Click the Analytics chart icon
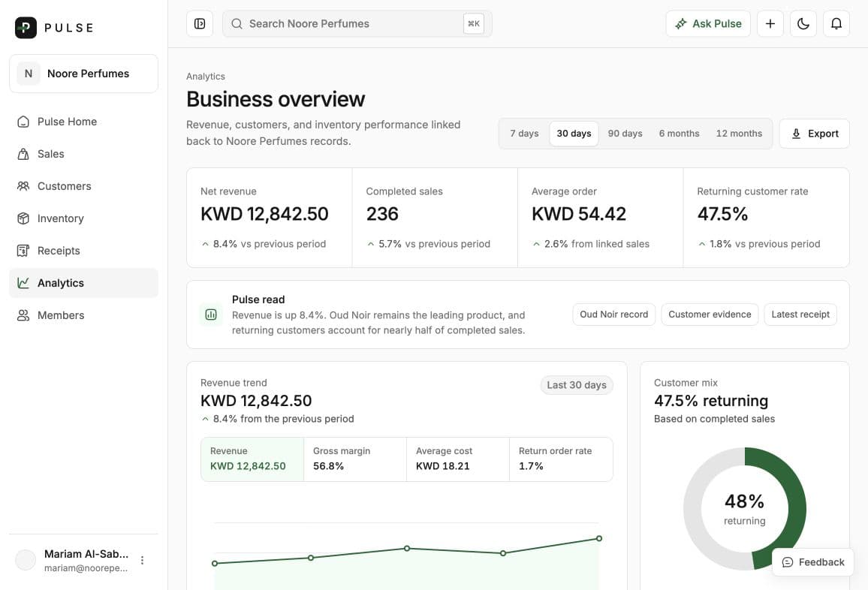This screenshot has width=868, height=590. (23, 283)
